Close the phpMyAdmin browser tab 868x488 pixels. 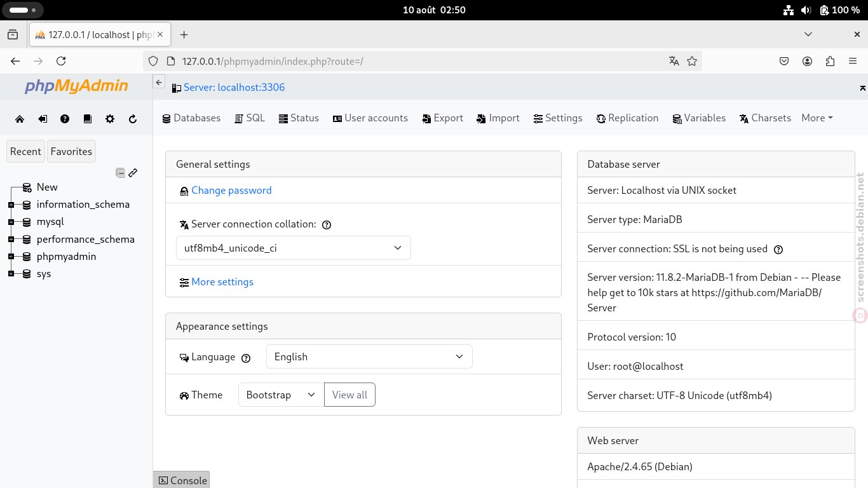point(161,35)
